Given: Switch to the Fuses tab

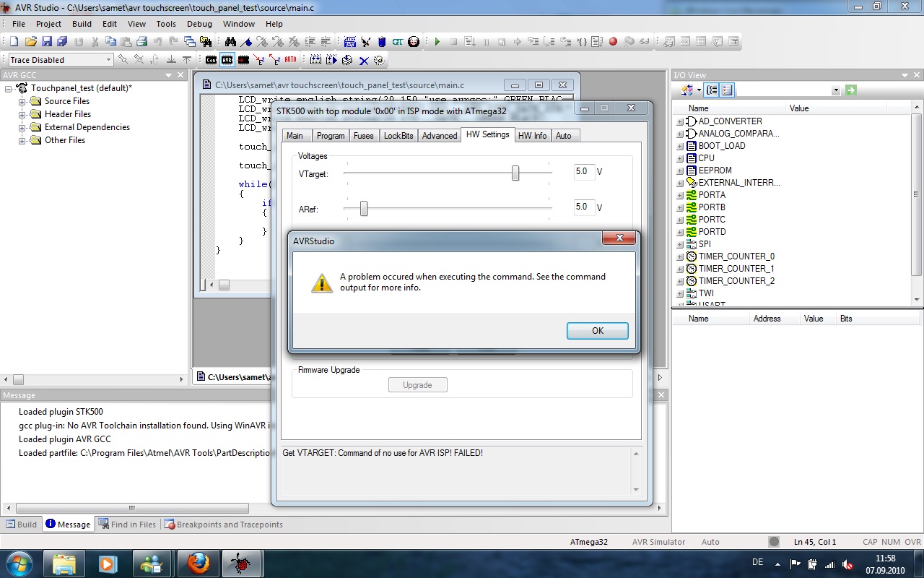Looking at the screenshot, I should pos(364,136).
